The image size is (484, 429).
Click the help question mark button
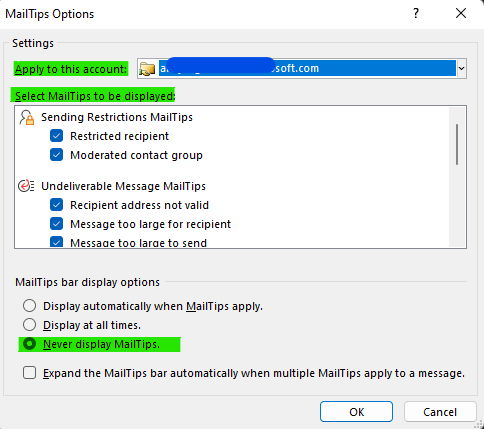[x=416, y=13]
